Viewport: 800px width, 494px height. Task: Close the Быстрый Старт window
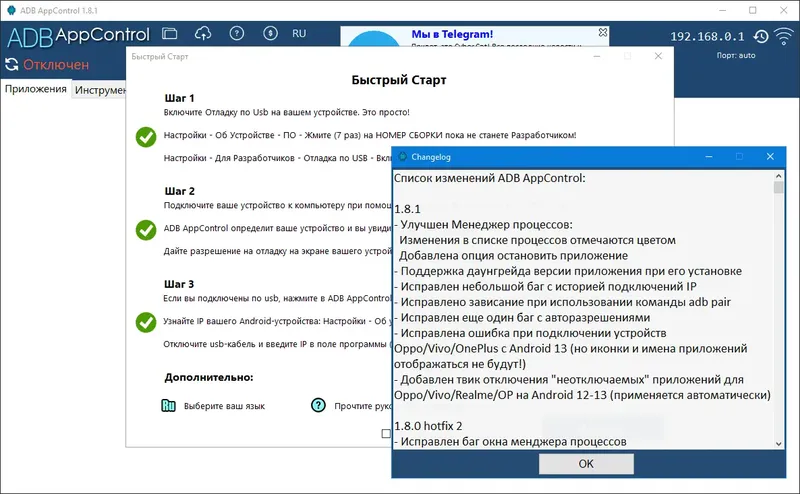click(x=658, y=56)
